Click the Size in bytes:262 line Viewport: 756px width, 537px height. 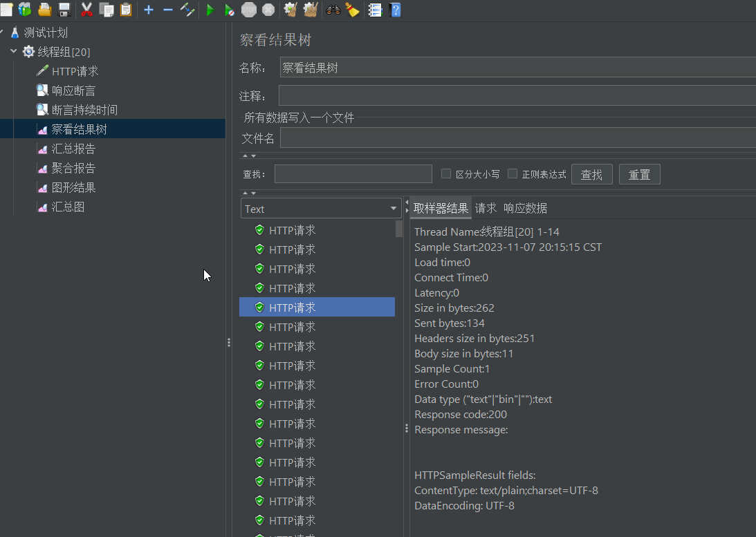click(x=454, y=308)
